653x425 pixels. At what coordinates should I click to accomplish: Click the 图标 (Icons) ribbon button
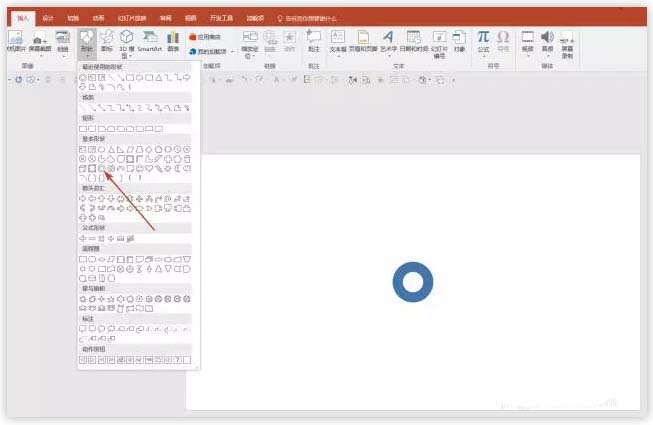click(107, 41)
